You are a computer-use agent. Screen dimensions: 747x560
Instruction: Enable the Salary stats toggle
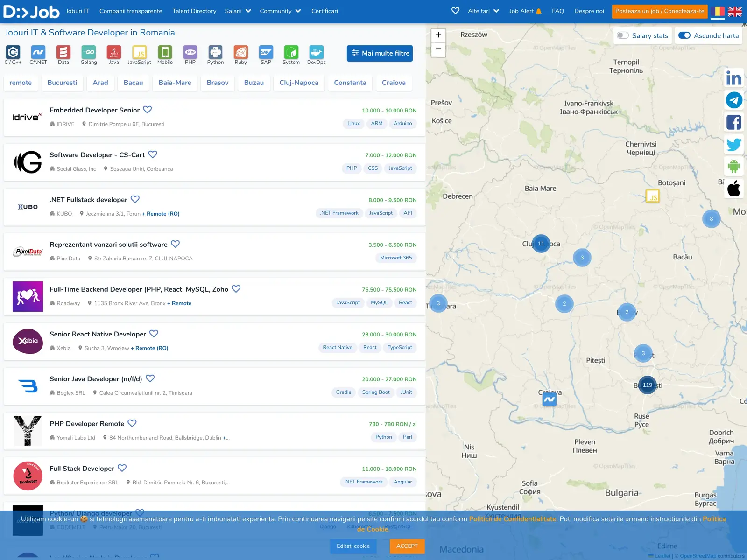pyautogui.click(x=623, y=35)
